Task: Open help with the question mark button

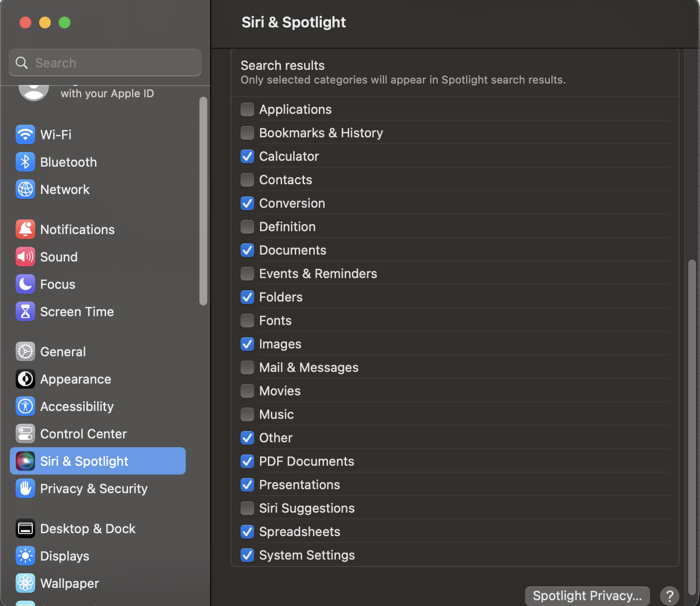Action: (670, 596)
